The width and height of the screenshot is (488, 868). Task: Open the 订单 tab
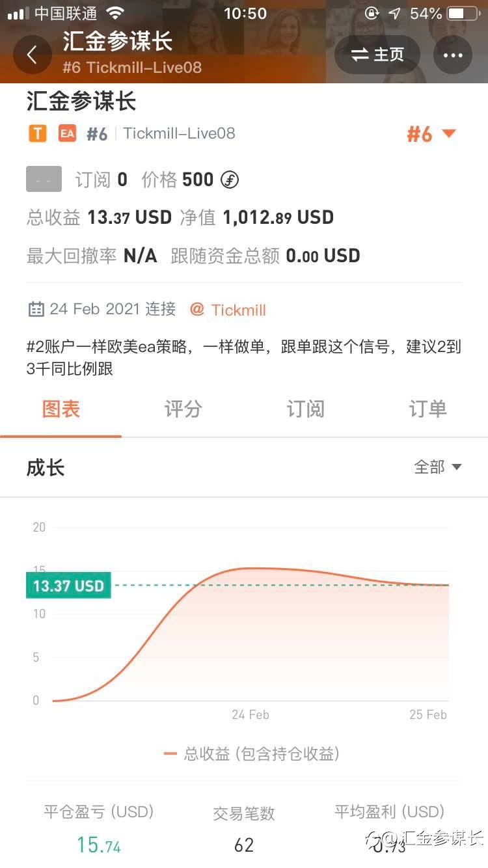point(427,409)
